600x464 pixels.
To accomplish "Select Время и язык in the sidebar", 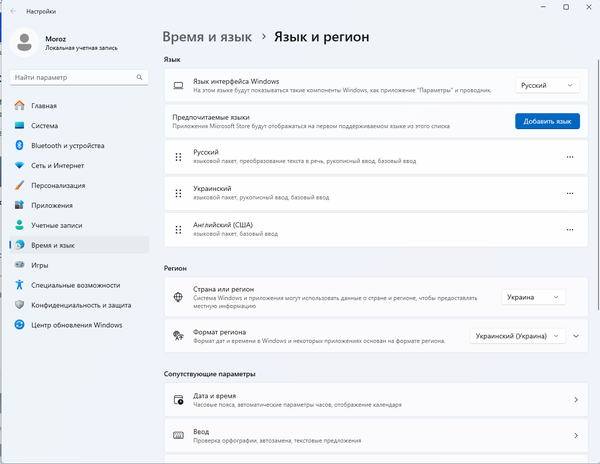I will [x=79, y=245].
